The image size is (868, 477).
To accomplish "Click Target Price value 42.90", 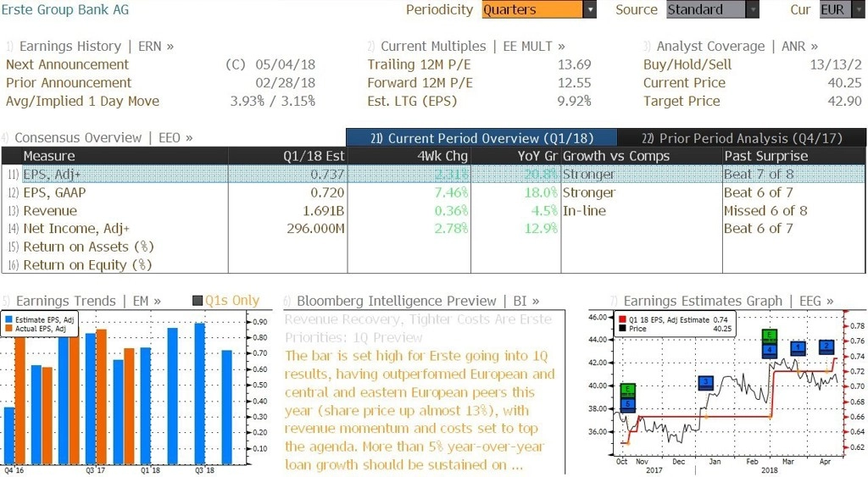I will (845, 102).
